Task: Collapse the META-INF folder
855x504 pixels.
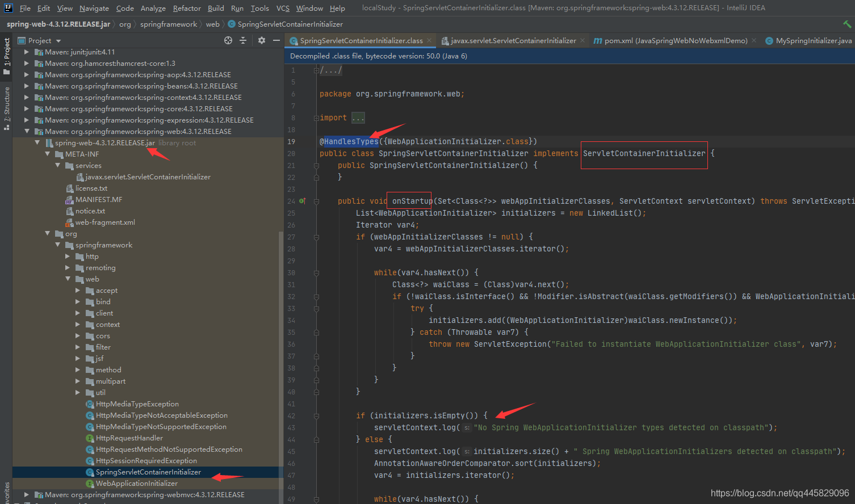Action: (x=48, y=154)
